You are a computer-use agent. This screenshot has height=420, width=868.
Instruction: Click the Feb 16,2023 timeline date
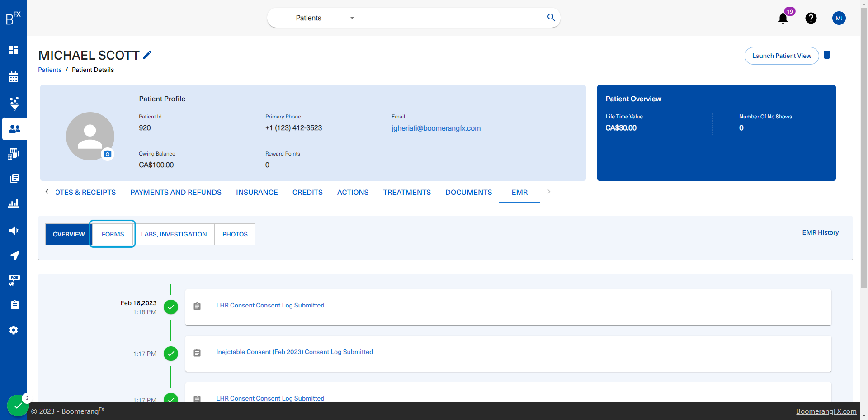pos(138,303)
